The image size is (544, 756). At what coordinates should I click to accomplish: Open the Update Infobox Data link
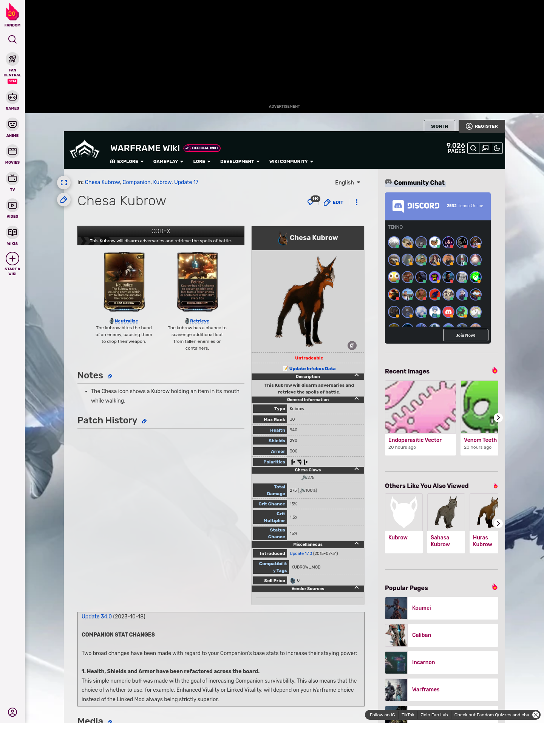(312, 369)
